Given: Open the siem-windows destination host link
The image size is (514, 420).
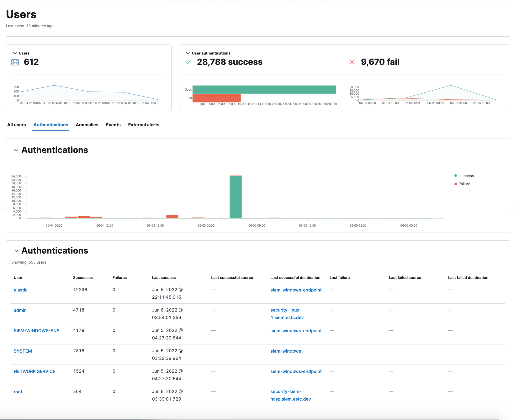Looking at the screenshot, I should (x=285, y=351).
